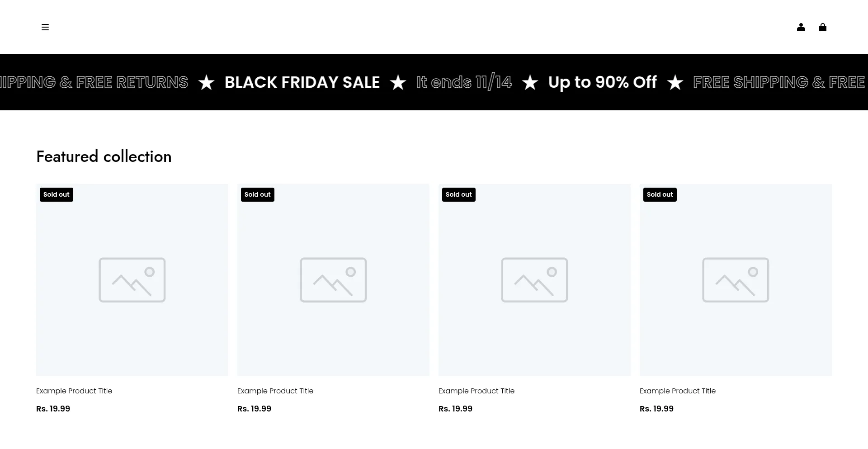Click the "Up to 90% Off" banner text
This screenshot has width=868, height=449.
coord(602,82)
